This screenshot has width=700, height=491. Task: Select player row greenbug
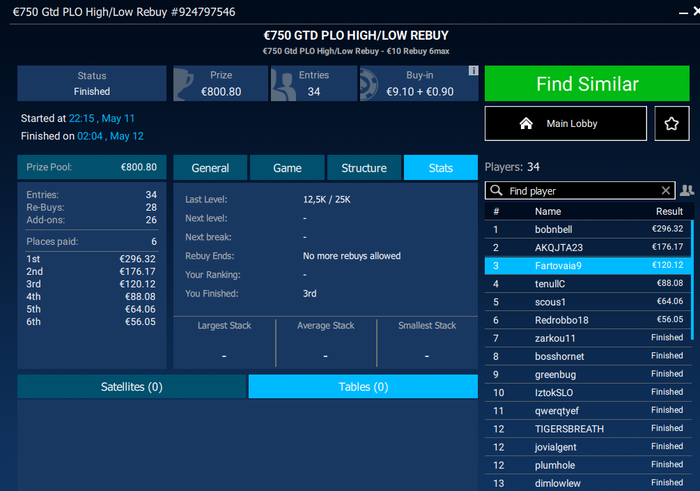click(588, 374)
